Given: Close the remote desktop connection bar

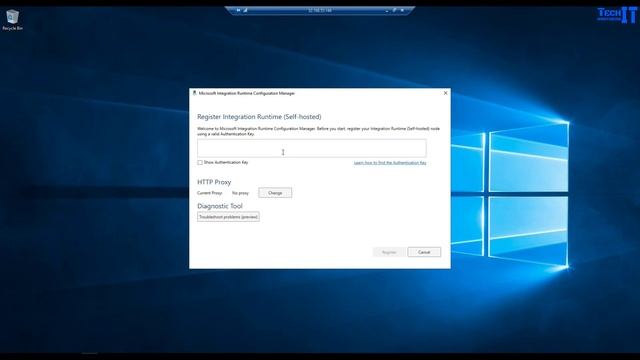Looking at the screenshot, I should [x=402, y=10].
